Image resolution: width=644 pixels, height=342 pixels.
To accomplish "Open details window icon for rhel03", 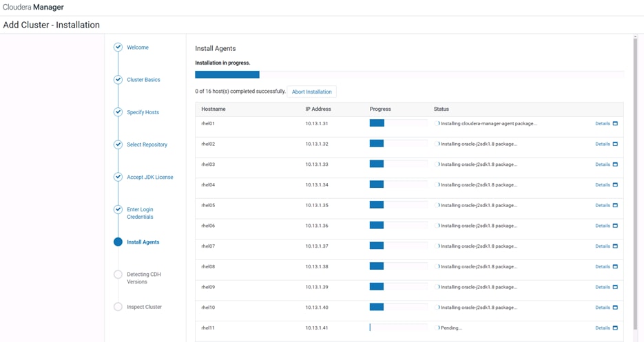I will [x=615, y=164].
